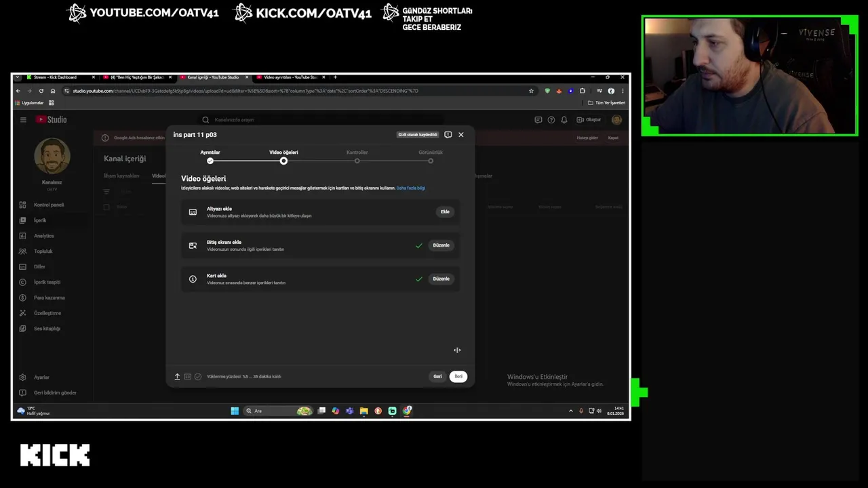868x488 pixels.
Task: Click the taskbar Ara search box
Action: click(278, 411)
